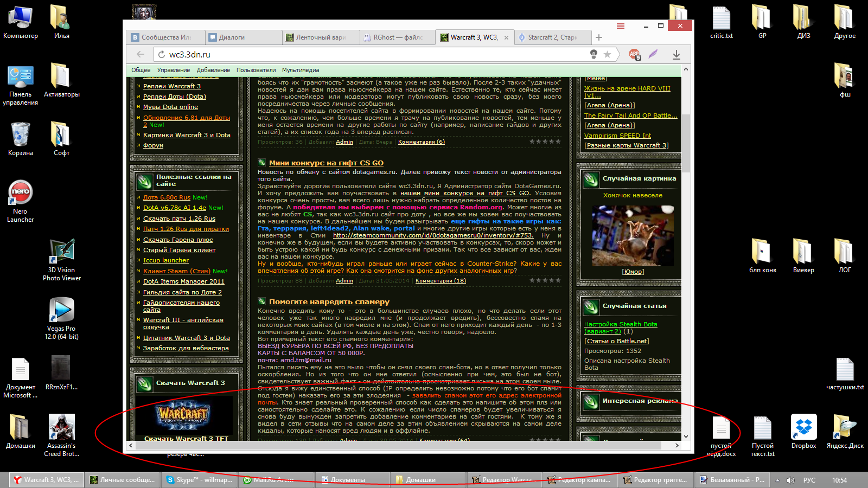This screenshot has width=868, height=488.
Task: Select the Активаторы folder on desktop
Action: coord(62,80)
